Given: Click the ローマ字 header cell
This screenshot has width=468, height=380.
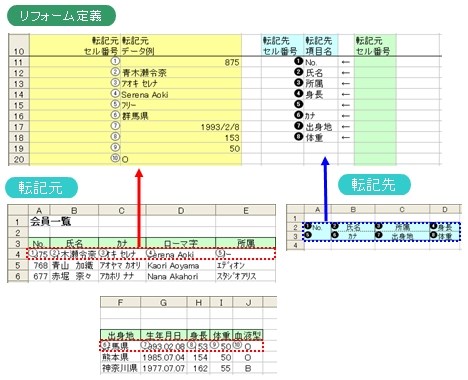Looking at the screenshot, I should 181,243.
